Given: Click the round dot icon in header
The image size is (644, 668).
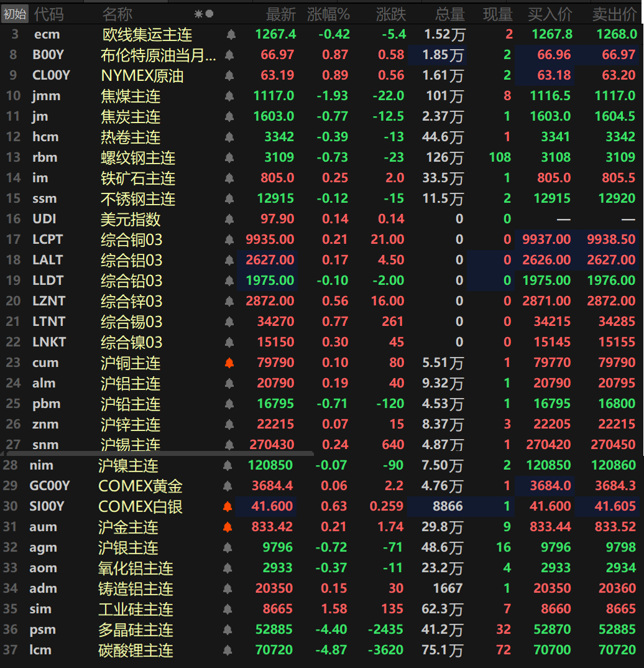Looking at the screenshot, I should 209,14.
